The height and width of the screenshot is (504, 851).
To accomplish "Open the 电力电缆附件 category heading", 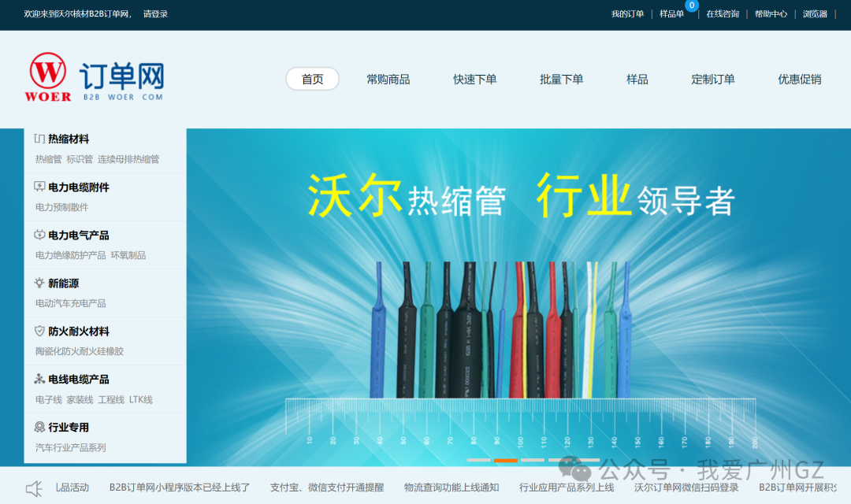I will (79, 187).
